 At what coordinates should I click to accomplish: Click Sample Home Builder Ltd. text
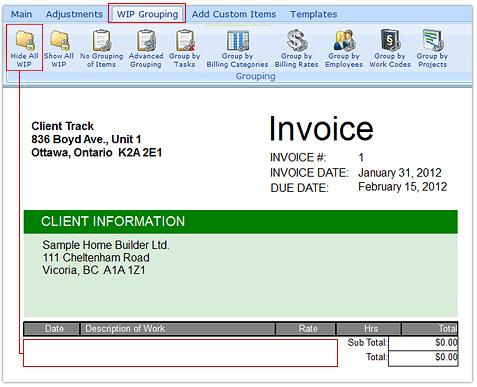pos(106,245)
